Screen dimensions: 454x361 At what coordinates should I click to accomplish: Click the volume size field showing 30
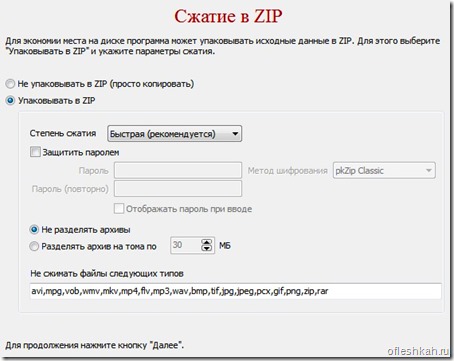(x=186, y=245)
